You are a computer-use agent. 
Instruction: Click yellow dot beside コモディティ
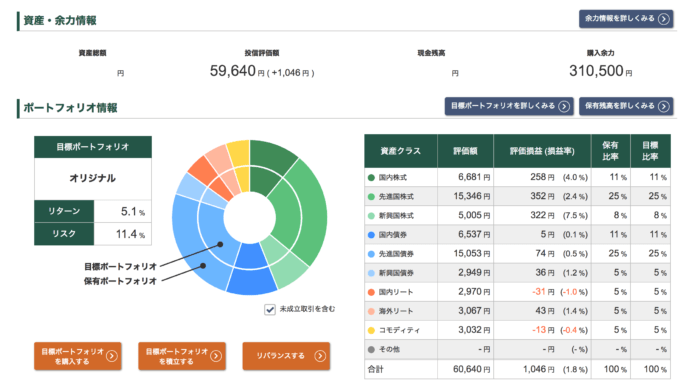(371, 330)
